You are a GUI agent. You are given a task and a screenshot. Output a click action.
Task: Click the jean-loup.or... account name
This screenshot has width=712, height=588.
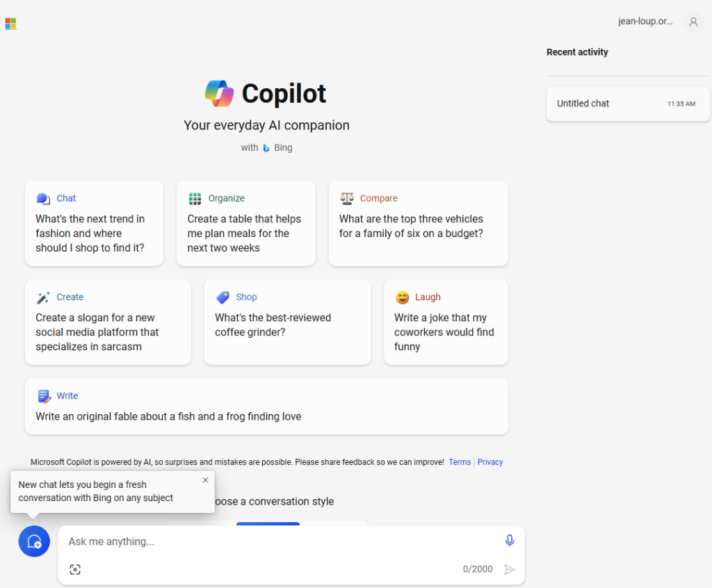[645, 22]
